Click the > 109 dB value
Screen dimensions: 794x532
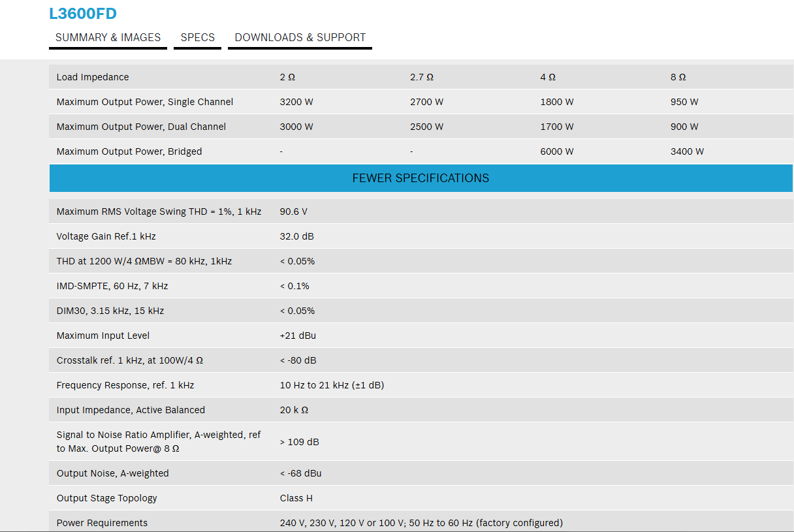(x=299, y=442)
